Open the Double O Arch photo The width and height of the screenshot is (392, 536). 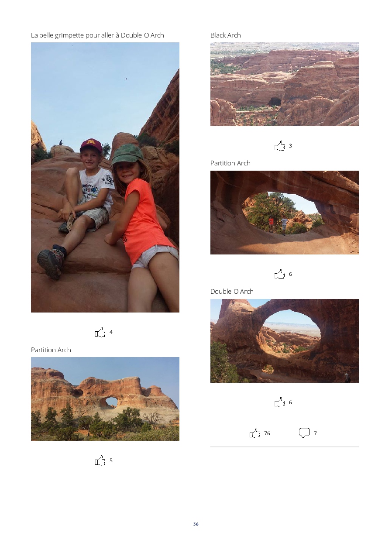click(285, 341)
